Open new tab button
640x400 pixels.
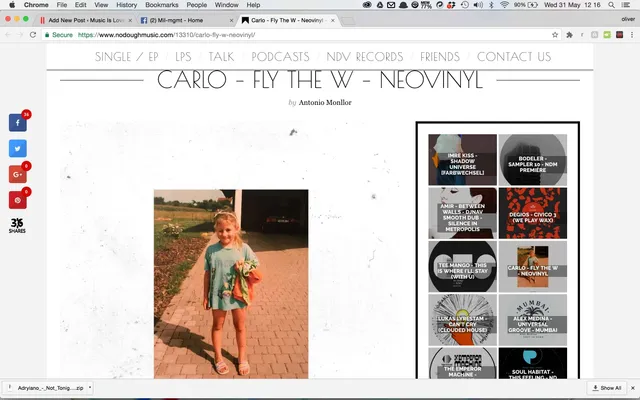click(x=347, y=21)
